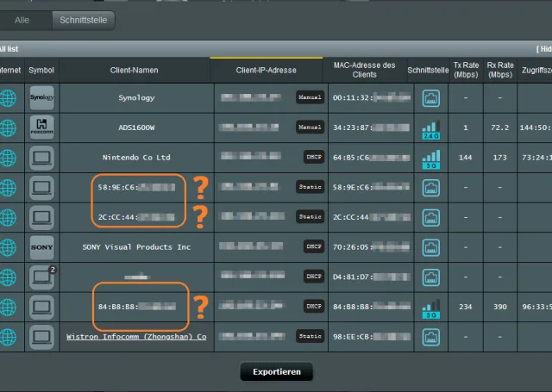Click the wired Ethernet icon in Synology row
Screen dimensions: 552x392
pos(430,98)
